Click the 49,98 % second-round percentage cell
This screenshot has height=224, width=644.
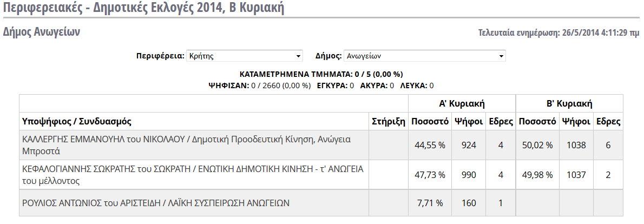(x=537, y=175)
